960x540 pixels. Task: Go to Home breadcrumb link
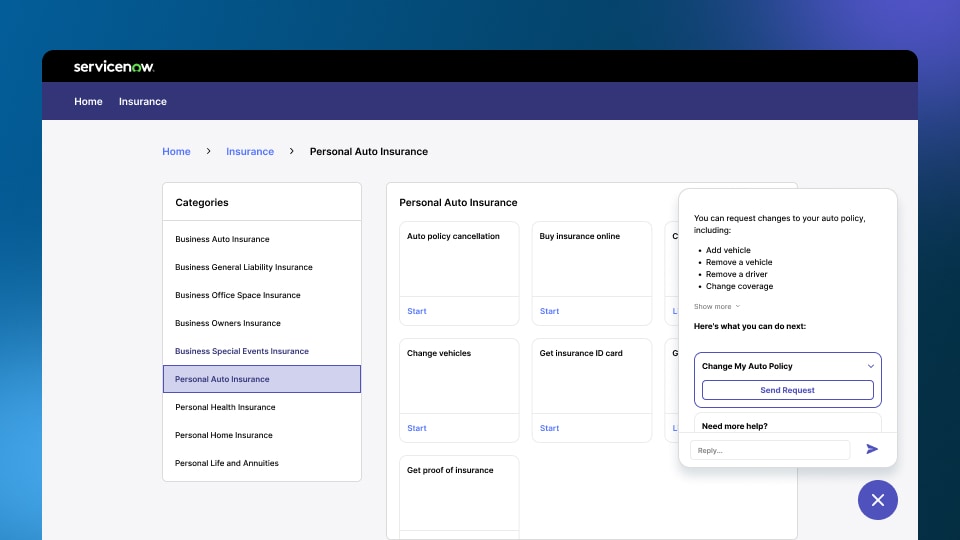coord(176,151)
